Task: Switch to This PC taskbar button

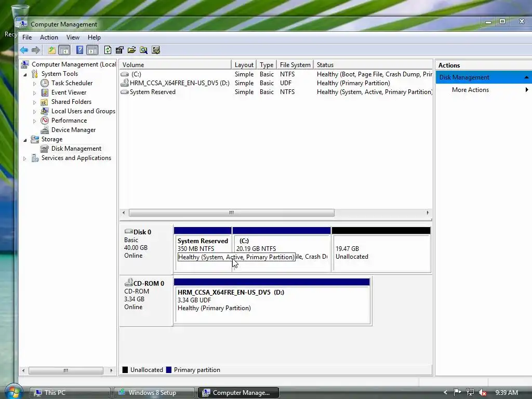Action: (x=70, y=393)
